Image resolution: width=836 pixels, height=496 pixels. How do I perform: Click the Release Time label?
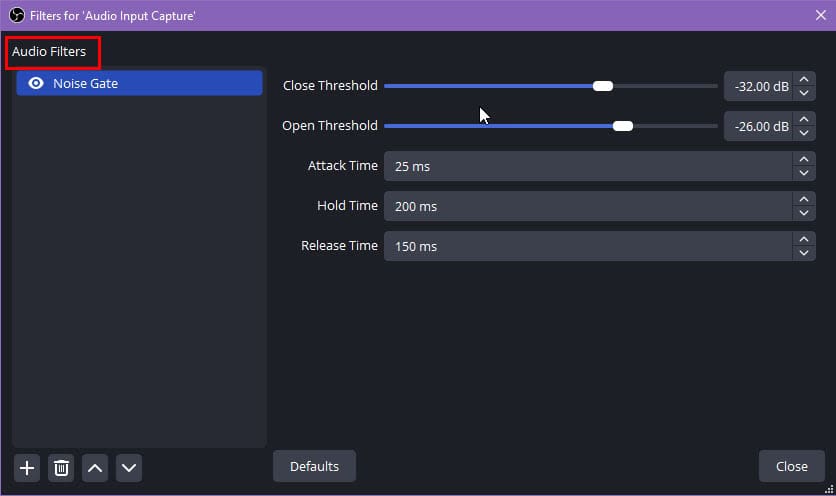[x=339, y=246]
